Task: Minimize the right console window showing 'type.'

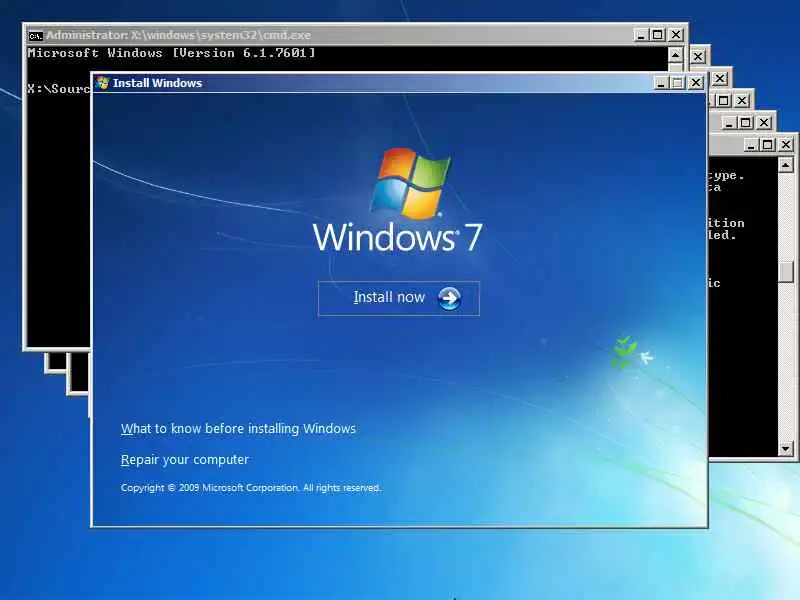Action: pos(751,145)
